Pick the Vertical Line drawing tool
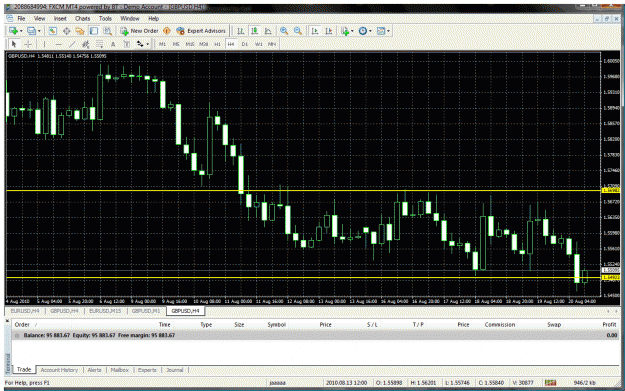Viewport: 625px width, 391px height. coord(44,44)
